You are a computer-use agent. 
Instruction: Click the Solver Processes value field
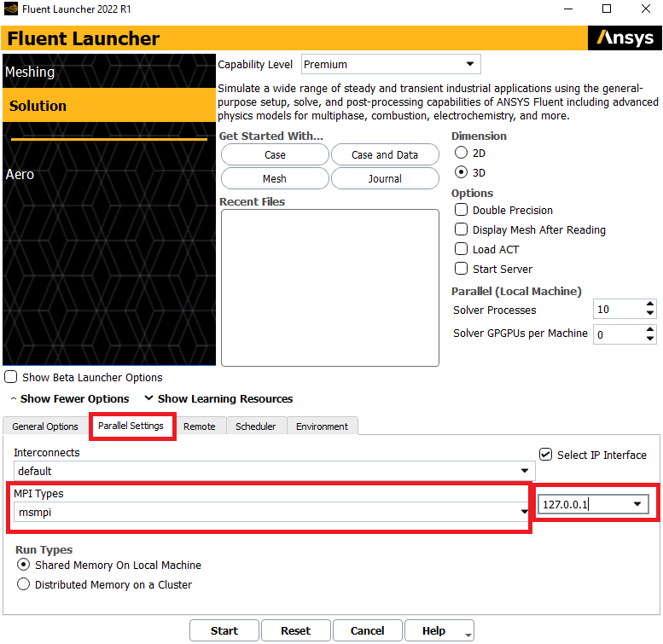(x=619, y=310)
